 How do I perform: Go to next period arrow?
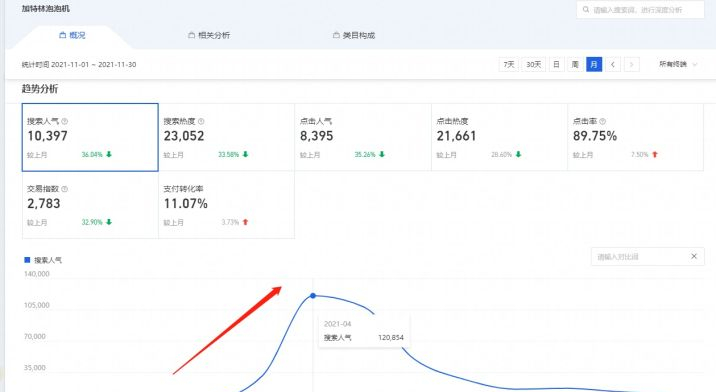[632, 64]
